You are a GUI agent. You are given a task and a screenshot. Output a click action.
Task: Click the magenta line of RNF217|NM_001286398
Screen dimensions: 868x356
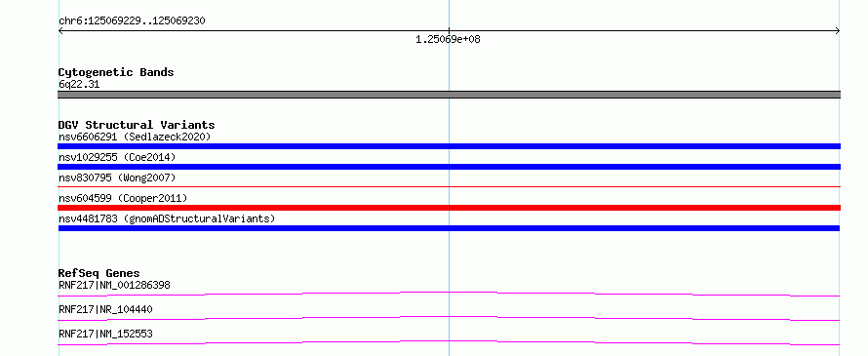449,294
